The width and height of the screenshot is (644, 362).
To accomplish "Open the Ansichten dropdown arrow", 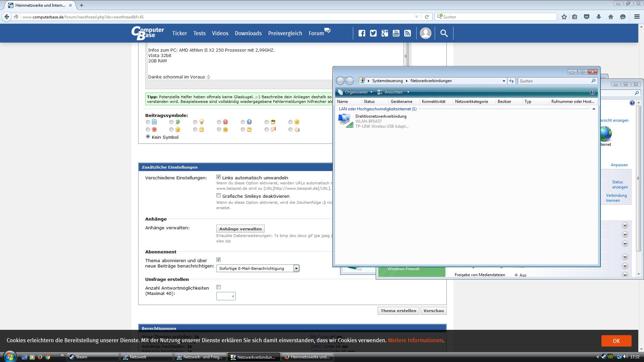I will point(408,92).
